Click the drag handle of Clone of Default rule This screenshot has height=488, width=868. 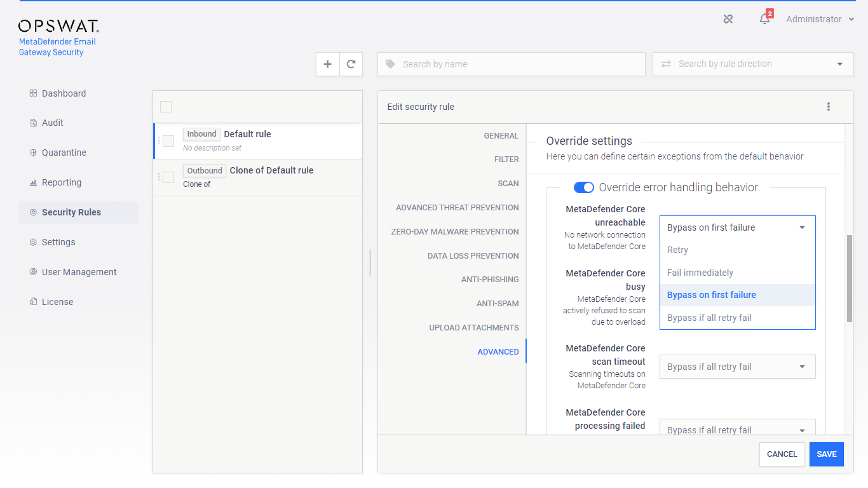tap(159, 177)
